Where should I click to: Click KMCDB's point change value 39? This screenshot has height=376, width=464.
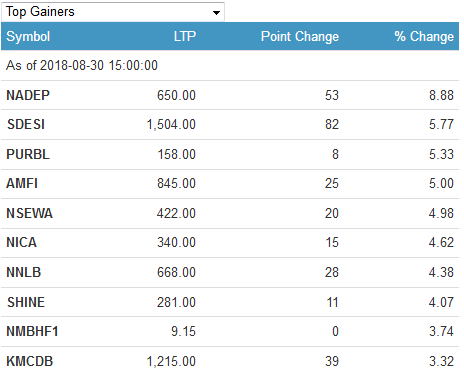coord(332,361)
